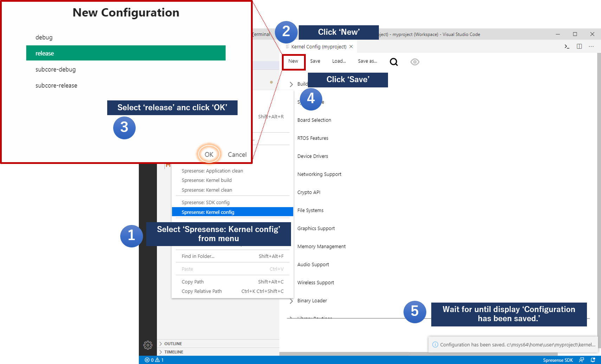
Task: Expand the Binary Loader section
Action: (291, 301)
